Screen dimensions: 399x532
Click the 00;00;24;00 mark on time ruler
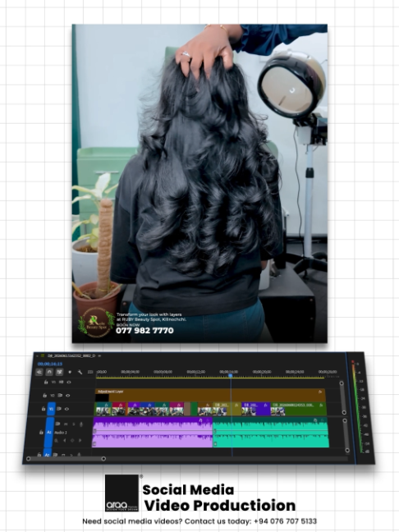(295, 372)
